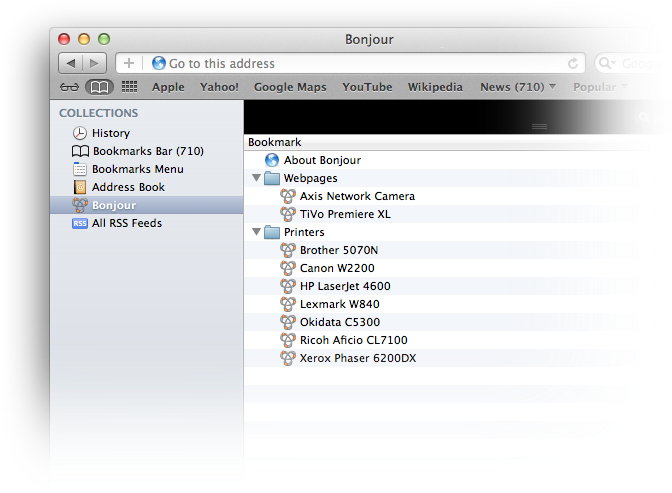
Task: Click the YouTube bookmark in the bar
Action: 367,87
